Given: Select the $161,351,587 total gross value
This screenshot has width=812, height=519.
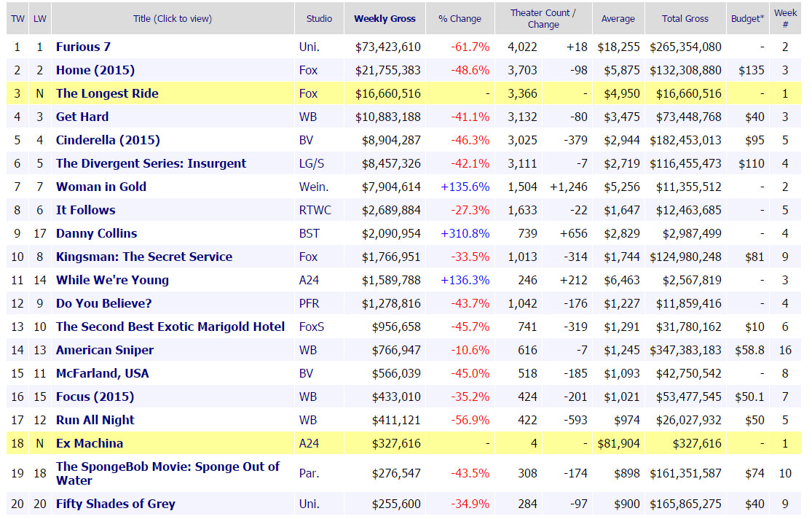Looking at the screenshot, I should point(685,473).
